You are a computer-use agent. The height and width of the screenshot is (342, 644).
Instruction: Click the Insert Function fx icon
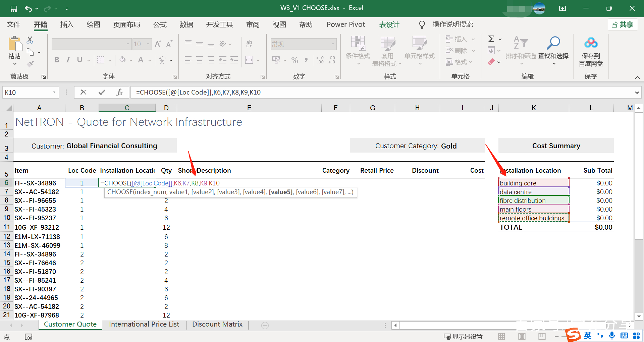tap(119, 92)
